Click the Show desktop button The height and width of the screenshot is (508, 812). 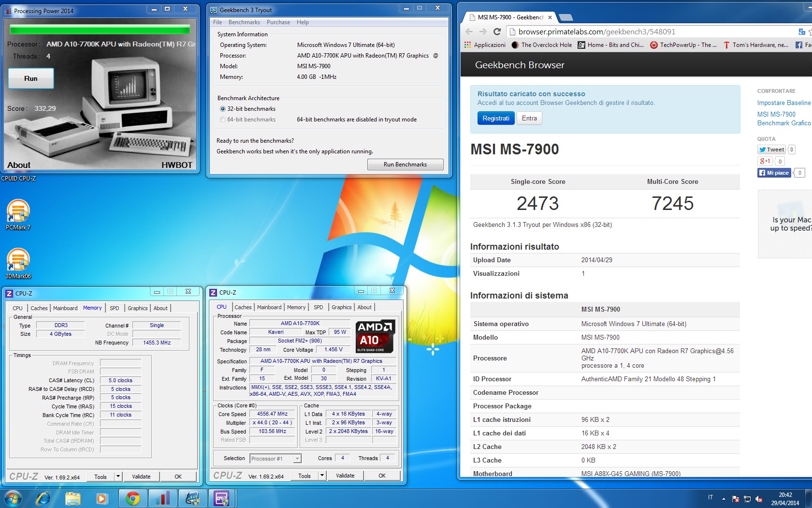808,498
